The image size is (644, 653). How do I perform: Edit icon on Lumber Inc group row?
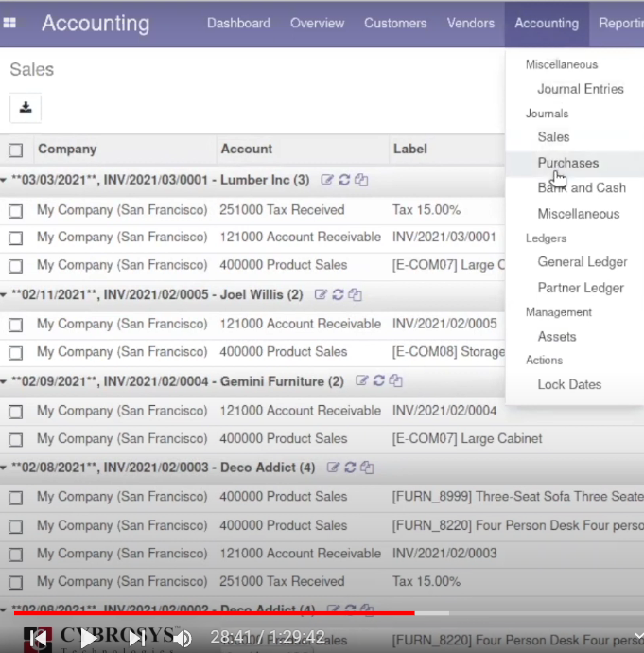pyautogui.click(x=327, y=180)
